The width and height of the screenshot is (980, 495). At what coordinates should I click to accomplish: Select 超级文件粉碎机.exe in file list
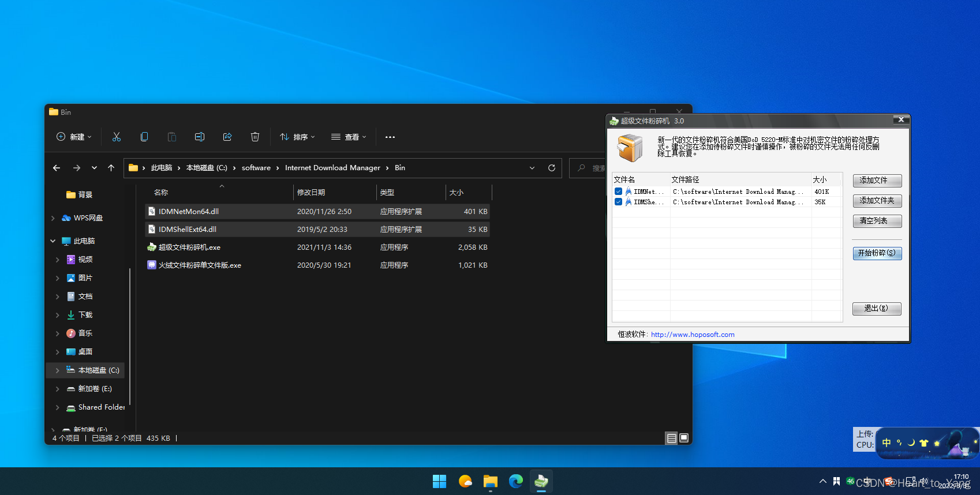317,247
